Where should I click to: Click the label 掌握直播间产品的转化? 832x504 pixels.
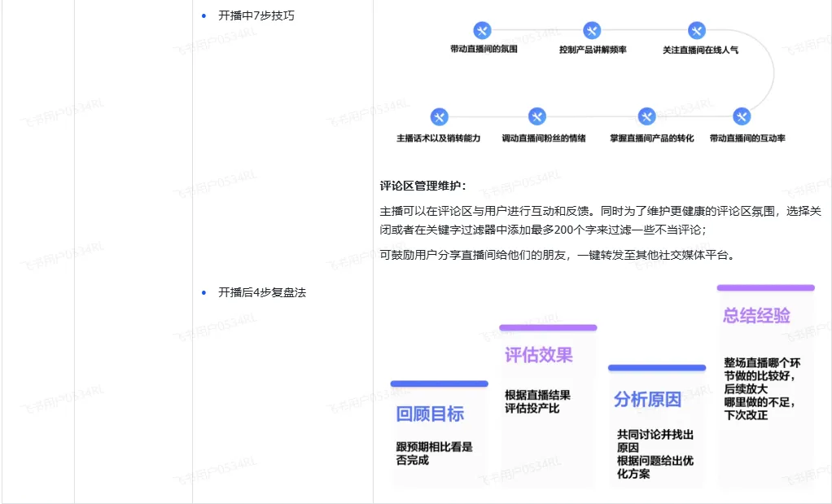click(x=651, y=138)
